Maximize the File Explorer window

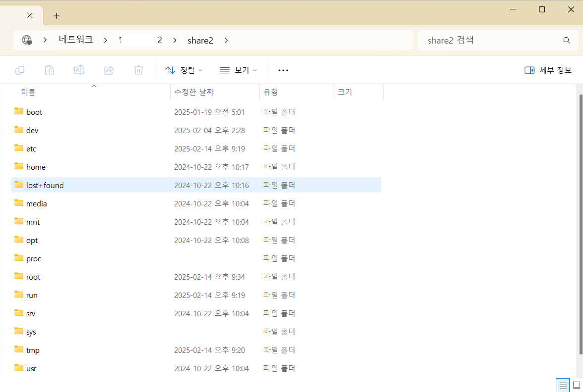click(542, 9)
